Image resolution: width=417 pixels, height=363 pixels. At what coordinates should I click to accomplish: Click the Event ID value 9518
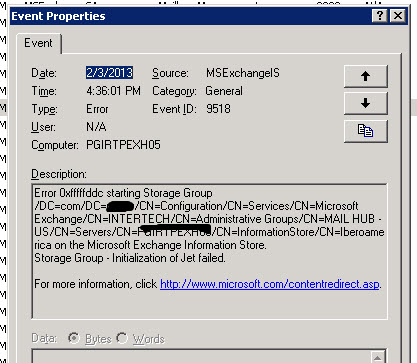tap(218, 109)
